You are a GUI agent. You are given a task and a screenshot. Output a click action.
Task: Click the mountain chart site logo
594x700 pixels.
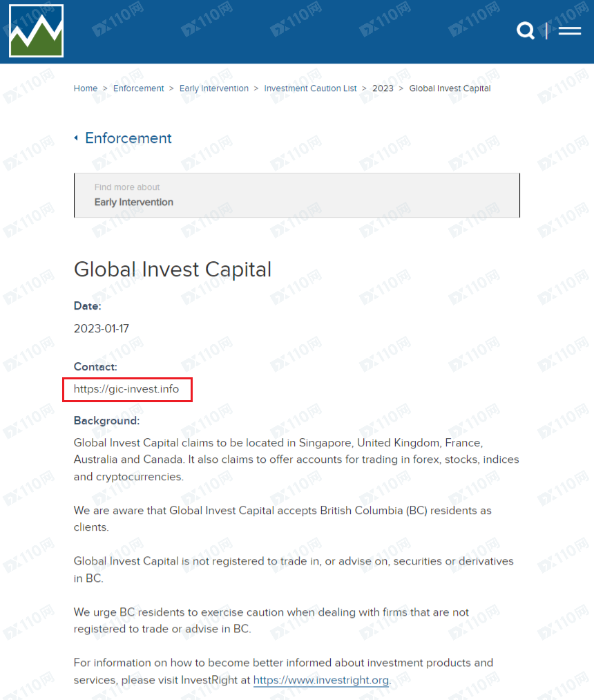tap(36, 31)
